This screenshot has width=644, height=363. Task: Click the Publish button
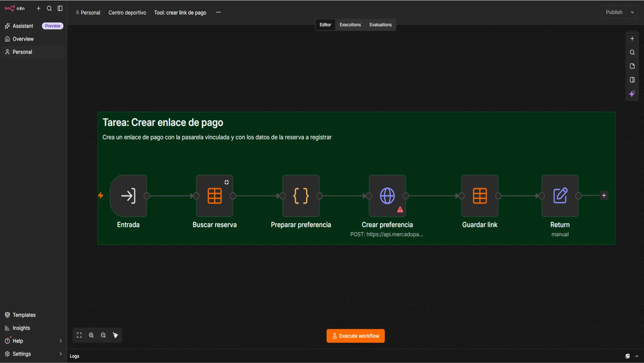click(x=614, y=12)
